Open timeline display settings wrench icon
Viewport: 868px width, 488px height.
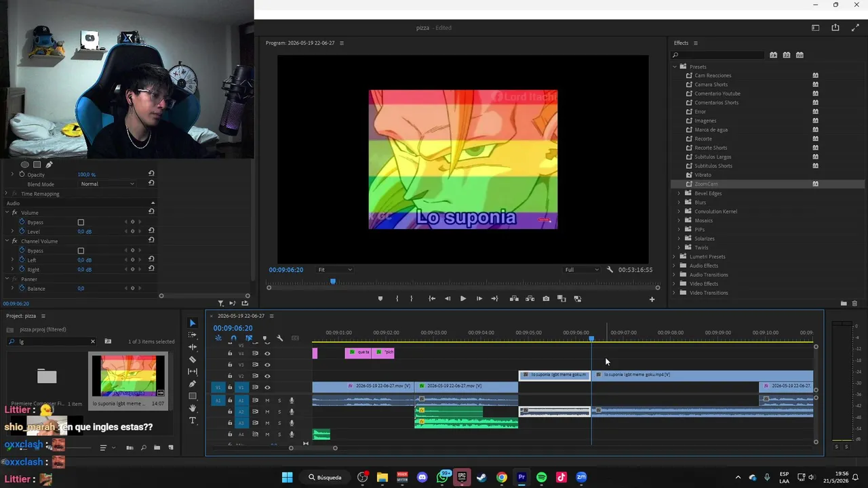(x=279, y=338)
